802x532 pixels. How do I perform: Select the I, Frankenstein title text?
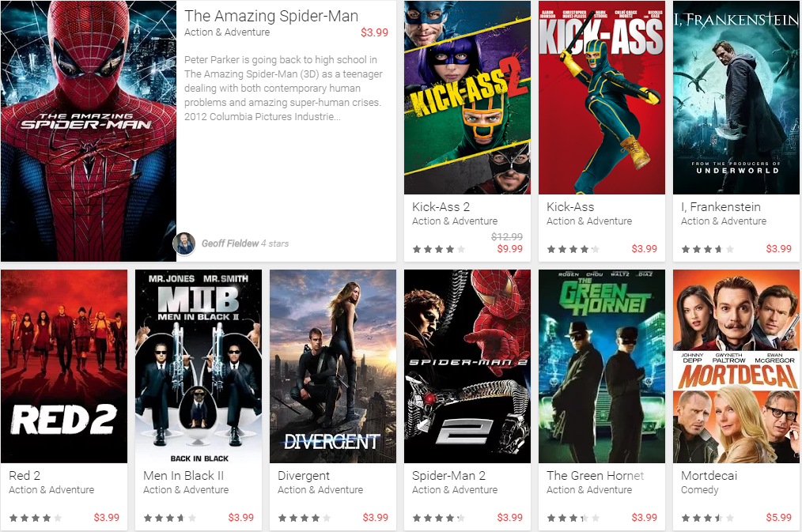tap(721, 207)
